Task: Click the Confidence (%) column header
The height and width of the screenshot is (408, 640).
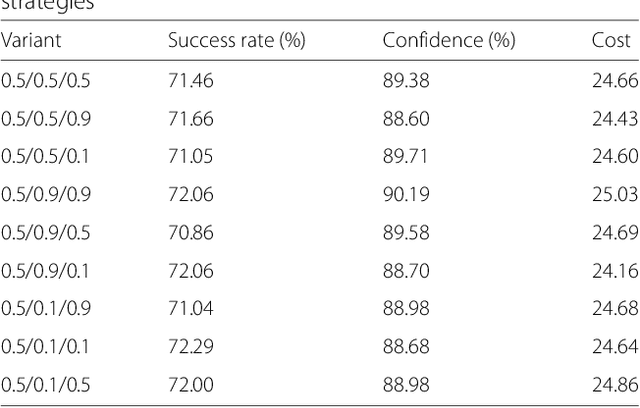Action: click(x=445, y=41)
